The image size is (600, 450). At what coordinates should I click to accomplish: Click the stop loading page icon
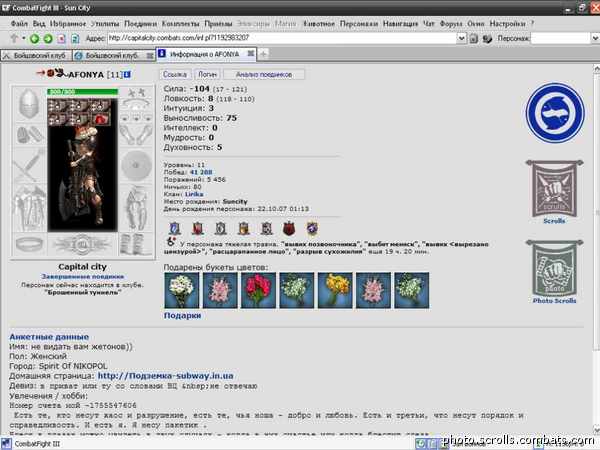[x=61, y=38]
